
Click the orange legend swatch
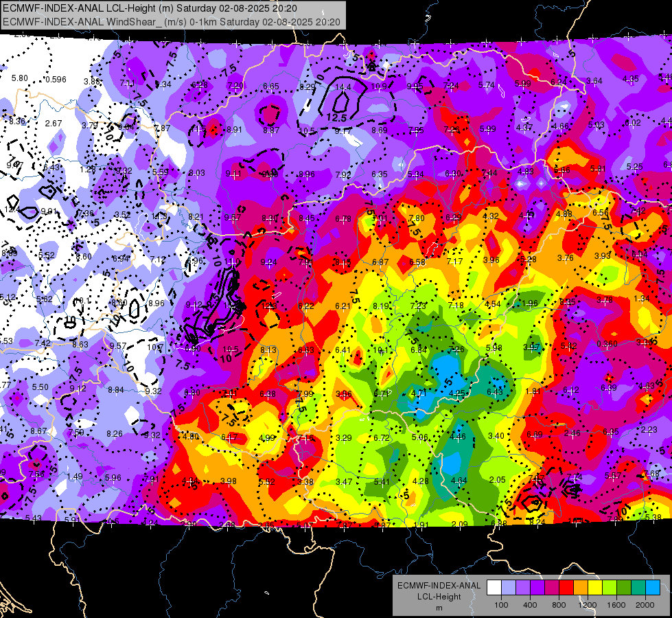(x=580, y=588)
